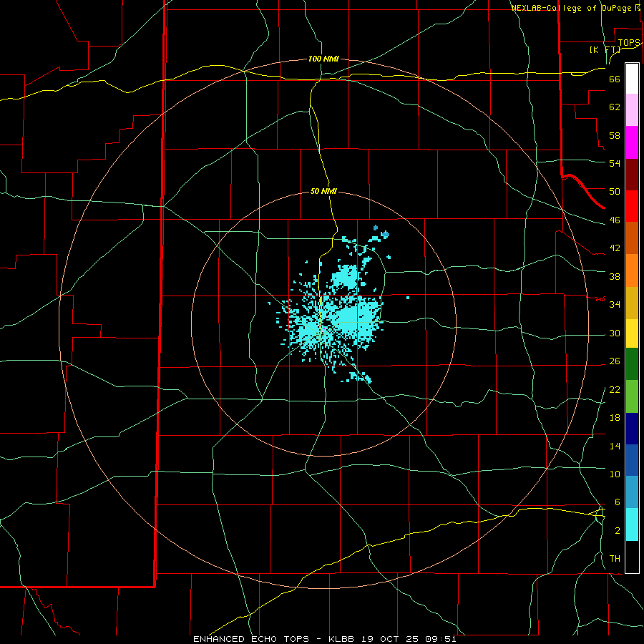Image resolution: width=644 pixels, height=644 pixels.
Task: Click the 50 NMI range ring label
Action: click(x=323, y=191)
